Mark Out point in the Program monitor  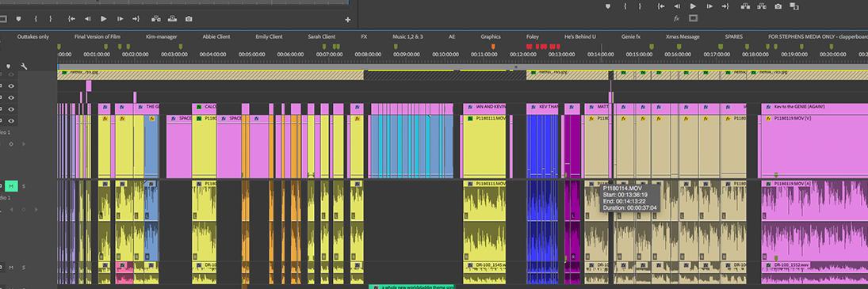[640, 6]
